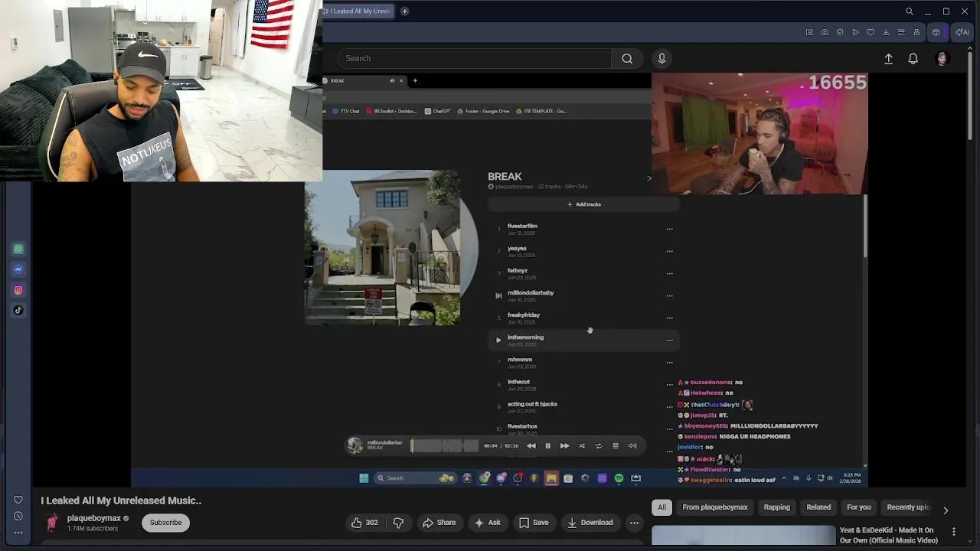Open the player queue list icon
The width and height of the screenshot is (980, 551).
point(615,446)
